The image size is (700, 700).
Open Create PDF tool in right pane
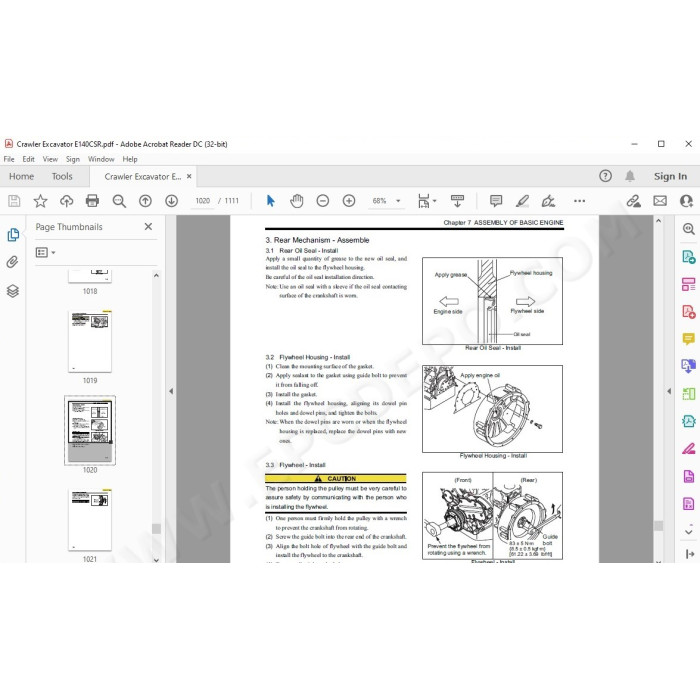coord(688,312)
